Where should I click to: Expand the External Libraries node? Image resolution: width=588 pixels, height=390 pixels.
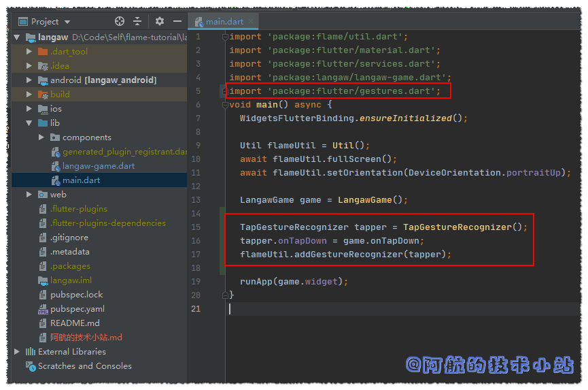click(x=18, y=352)
